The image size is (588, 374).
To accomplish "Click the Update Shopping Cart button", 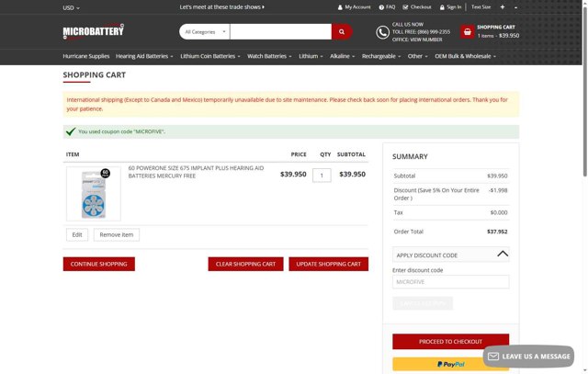I will point(329,264).
